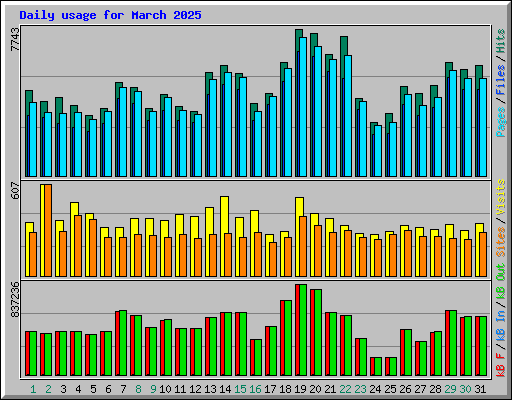Screen dimensions: 512x400
Task: Select day 27 on the x-axis
Action: click(420, 389)
